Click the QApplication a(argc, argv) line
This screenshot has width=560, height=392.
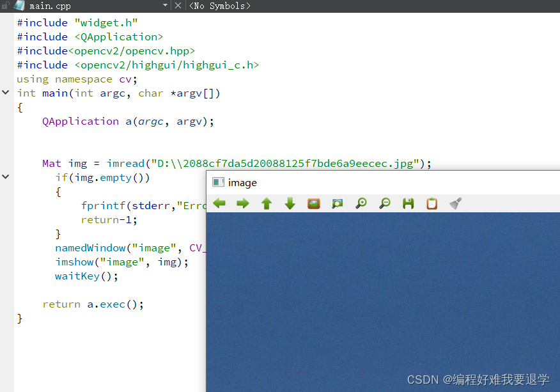(128, 122)
